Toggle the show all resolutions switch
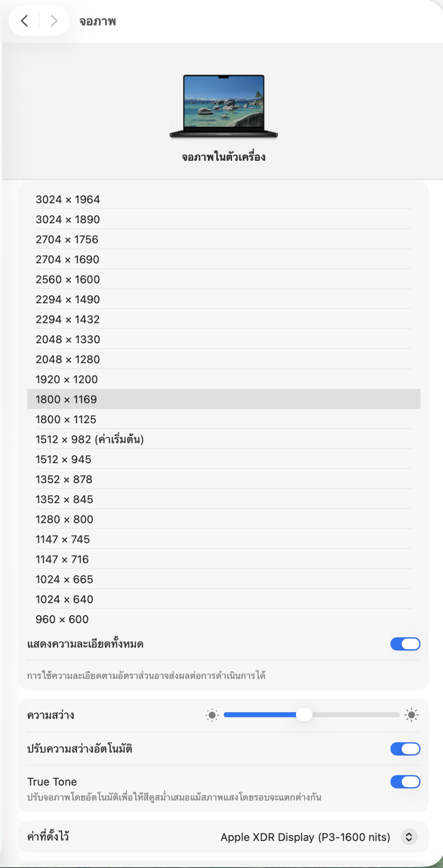443x868 pixels. pos(405,644)
